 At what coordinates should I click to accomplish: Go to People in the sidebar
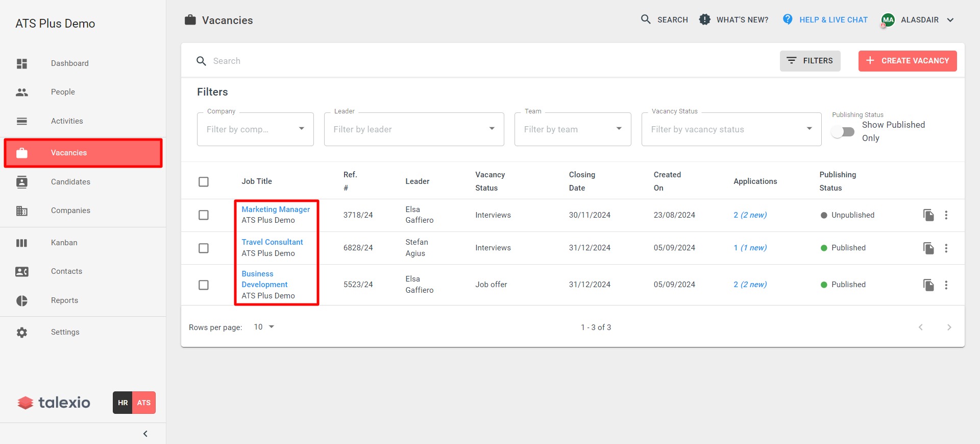[63, 92]
